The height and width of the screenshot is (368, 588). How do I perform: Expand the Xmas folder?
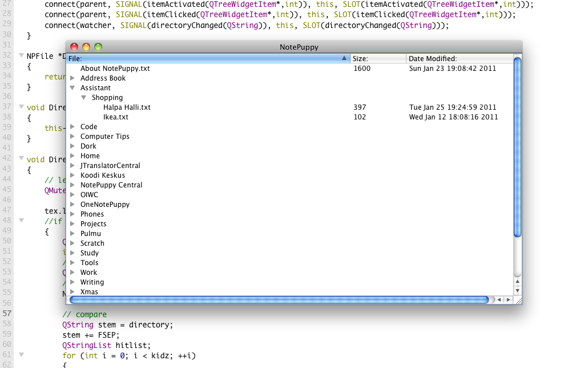[73, 292]
